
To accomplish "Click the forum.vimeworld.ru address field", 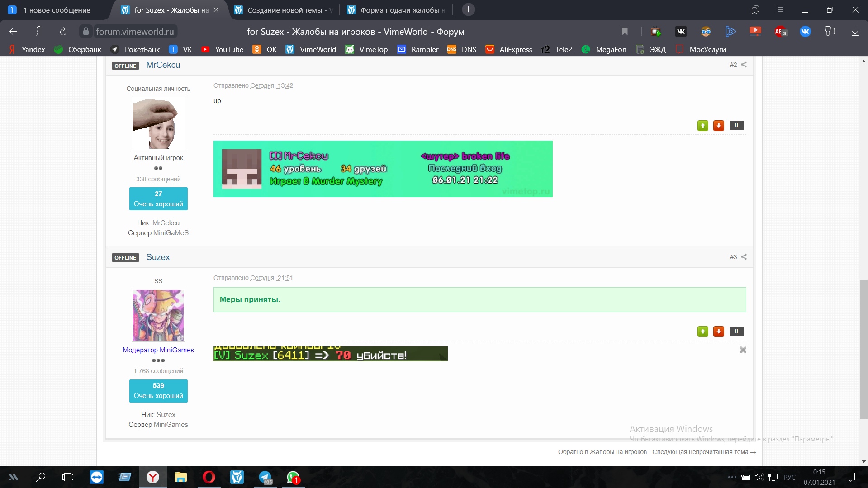I will pyautogui.click(x=134, y=32).
